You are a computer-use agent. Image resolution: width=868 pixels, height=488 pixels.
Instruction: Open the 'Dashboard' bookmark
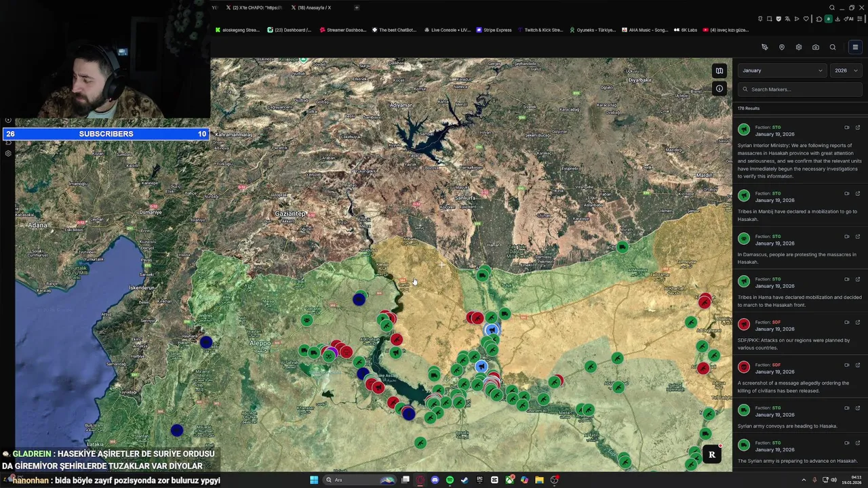[290, 30]
